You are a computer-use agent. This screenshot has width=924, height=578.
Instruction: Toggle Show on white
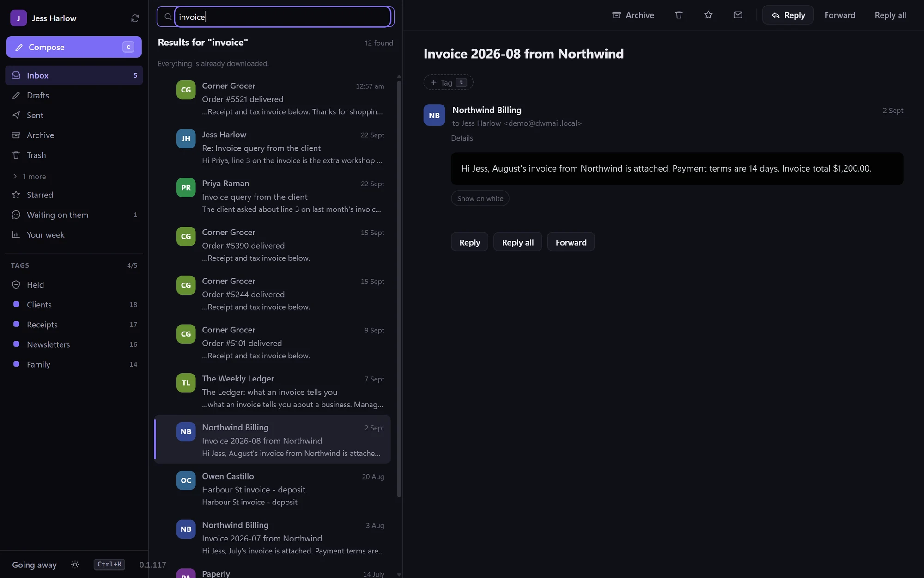click(480, 198)
